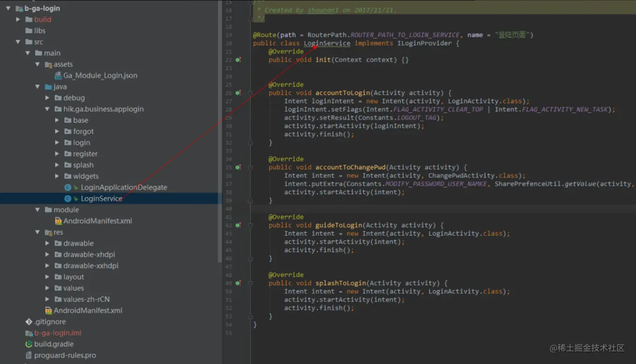Collapse the res folder arrow
Viewport: 636px width, 364px height.
37,232
